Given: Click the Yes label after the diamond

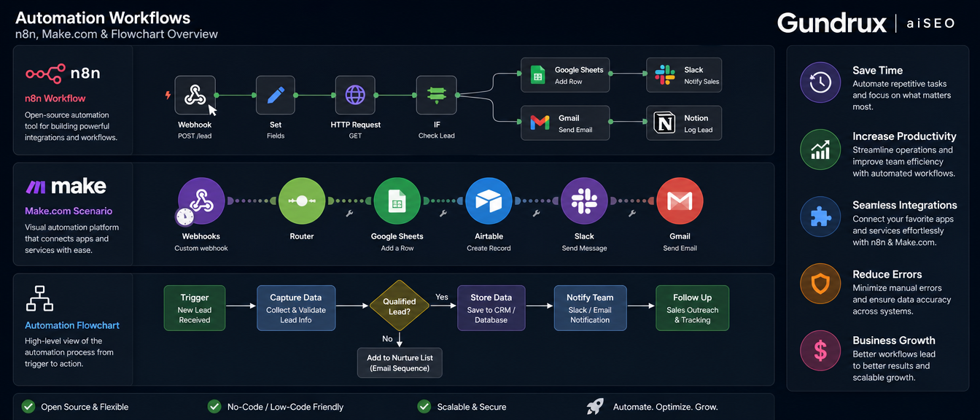Looking at the screenshot, I should (442, 297).
